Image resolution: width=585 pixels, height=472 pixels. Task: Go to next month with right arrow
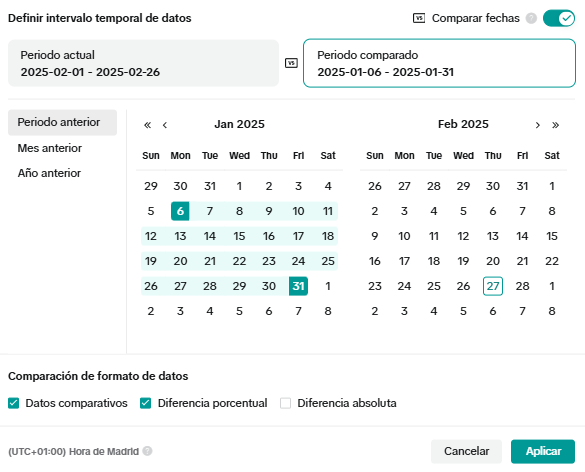tap(538, 125)
